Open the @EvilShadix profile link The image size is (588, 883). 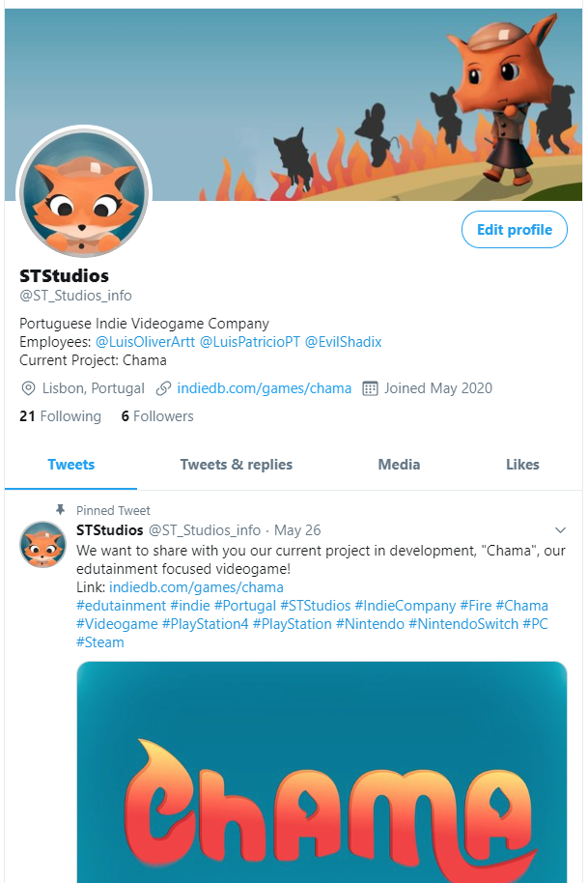pyautogui.click(x=343, y=342)
